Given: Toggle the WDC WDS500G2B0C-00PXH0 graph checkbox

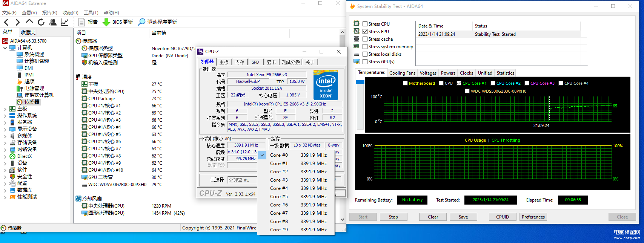Looking at the screenshot, I should 467,91.
